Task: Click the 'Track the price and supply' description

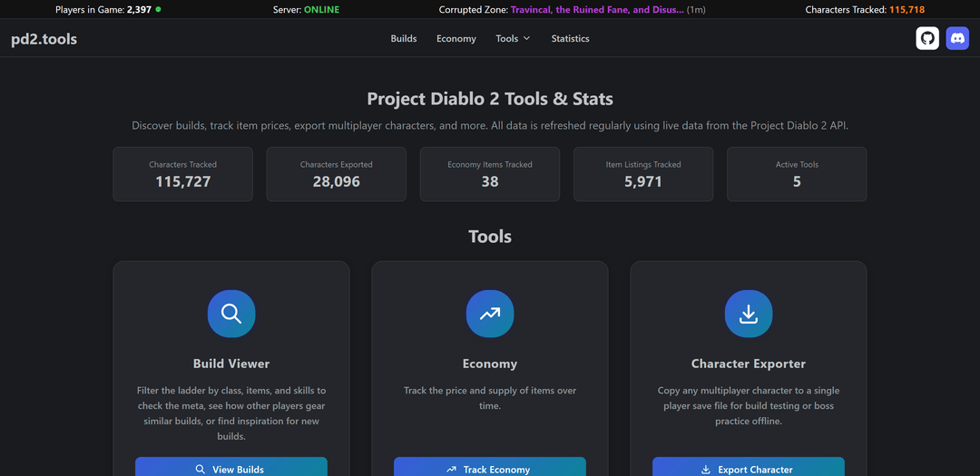Action: pyautogui.click(x=490, y=398)
